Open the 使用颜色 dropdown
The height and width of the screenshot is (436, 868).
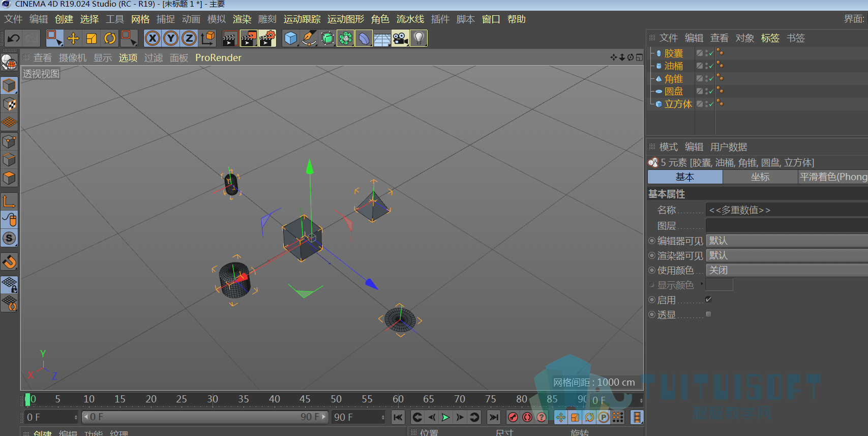click(x=787, y=270)
